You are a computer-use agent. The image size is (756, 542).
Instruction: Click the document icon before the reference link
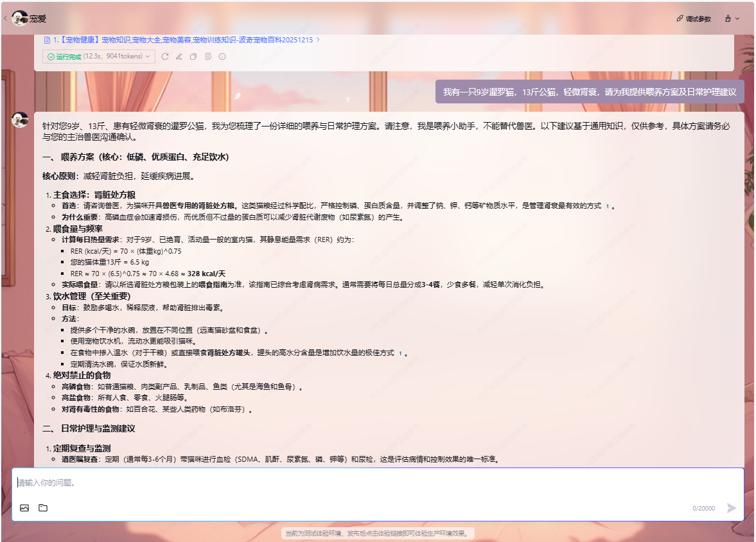click(x=48, y=40)
